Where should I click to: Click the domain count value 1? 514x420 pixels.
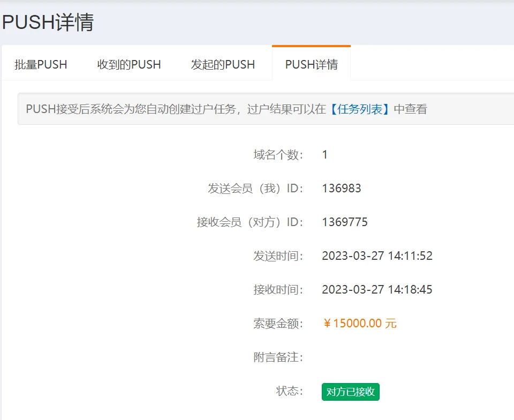click(x=324, y=155)
